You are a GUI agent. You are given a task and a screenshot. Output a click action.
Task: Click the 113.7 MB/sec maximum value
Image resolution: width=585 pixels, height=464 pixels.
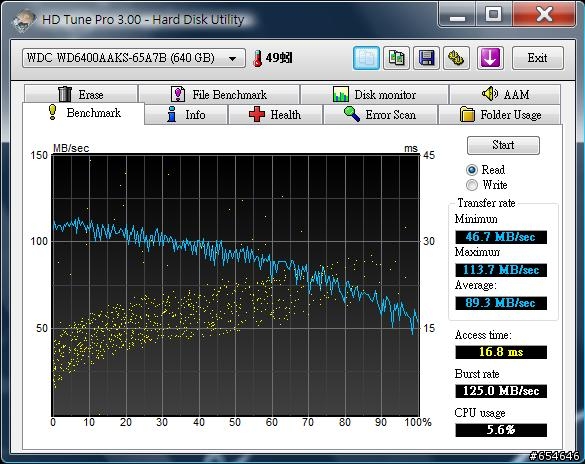[x=501, y=270]
